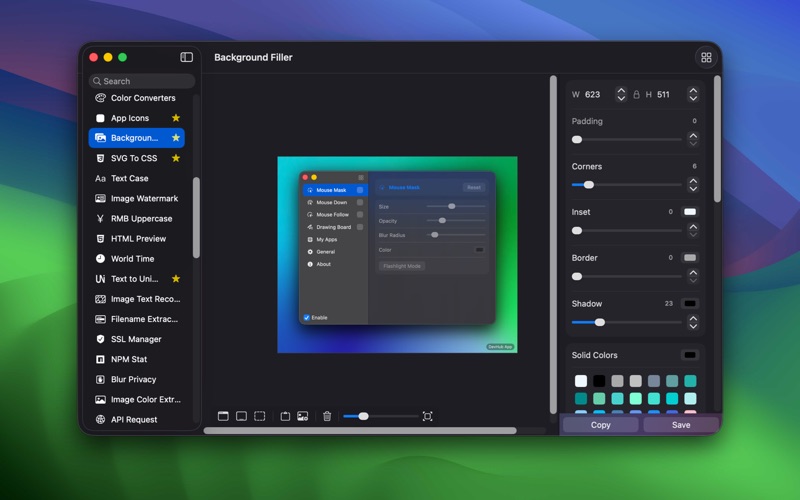800x500 pixels.
Task: Click the width stepper arrows
Action: [x=621, y=95]
